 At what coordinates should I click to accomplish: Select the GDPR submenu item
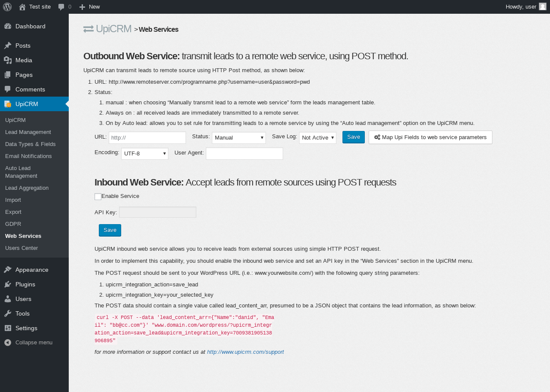(13, 224)
